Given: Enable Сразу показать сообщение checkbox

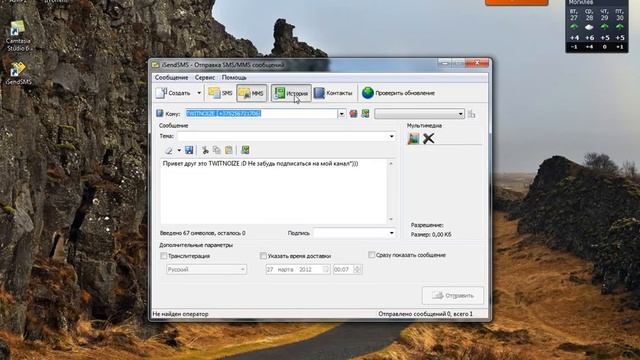Looking at the screenshot, I should coord(371,255).
